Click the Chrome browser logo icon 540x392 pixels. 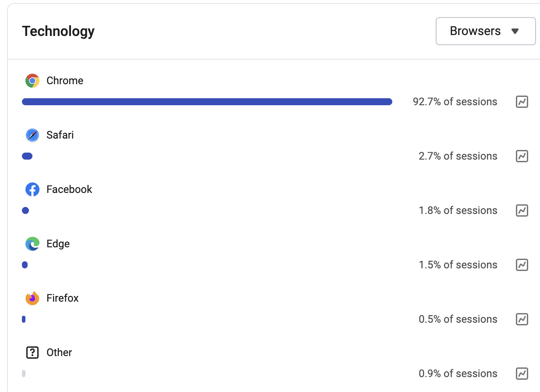coord(32,81)
